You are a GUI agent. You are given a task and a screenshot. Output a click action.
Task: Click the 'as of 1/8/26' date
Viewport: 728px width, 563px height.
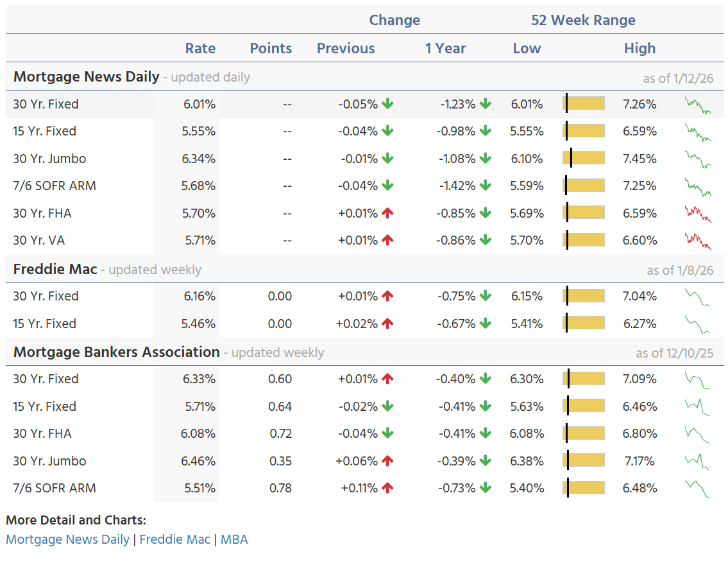click(x=680, y=270)
